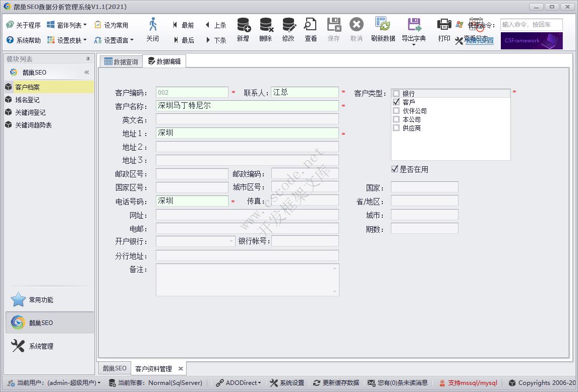The height and width of the screenshot is (392, 578).
Task: Click the 打印 printer icon
Action: click(x=443, y=30)
